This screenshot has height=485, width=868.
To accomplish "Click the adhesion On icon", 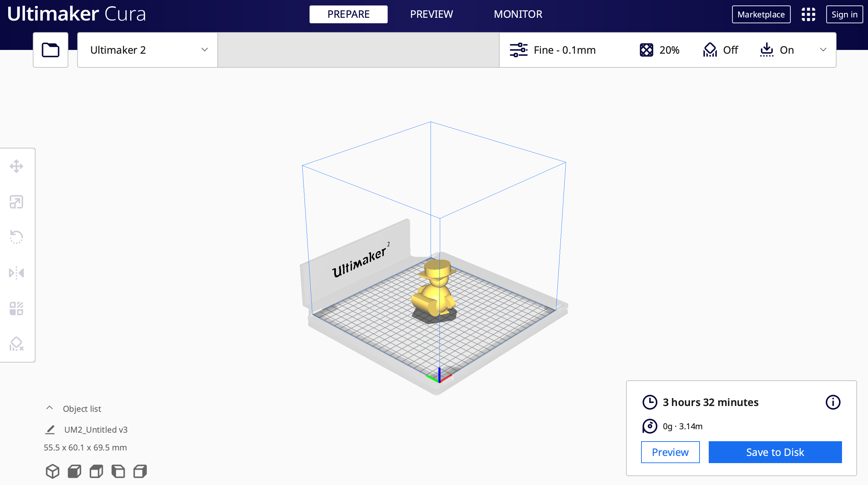I will coord(767,50).
